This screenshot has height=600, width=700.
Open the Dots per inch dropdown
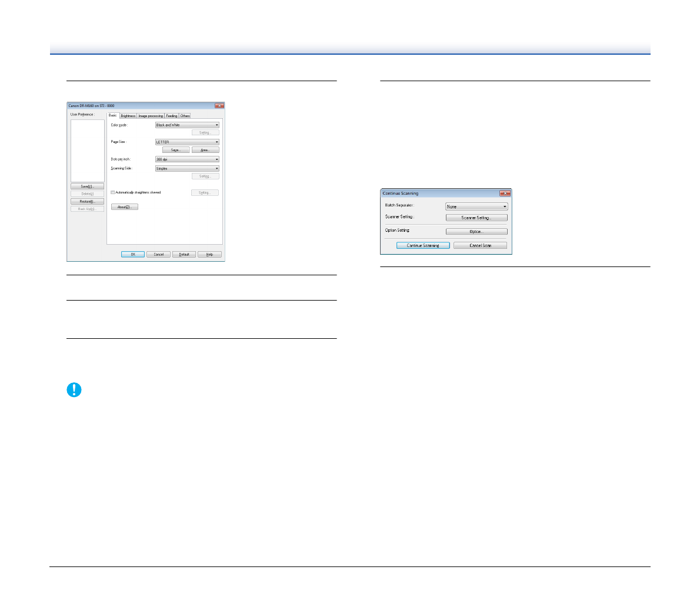(187, 159)
